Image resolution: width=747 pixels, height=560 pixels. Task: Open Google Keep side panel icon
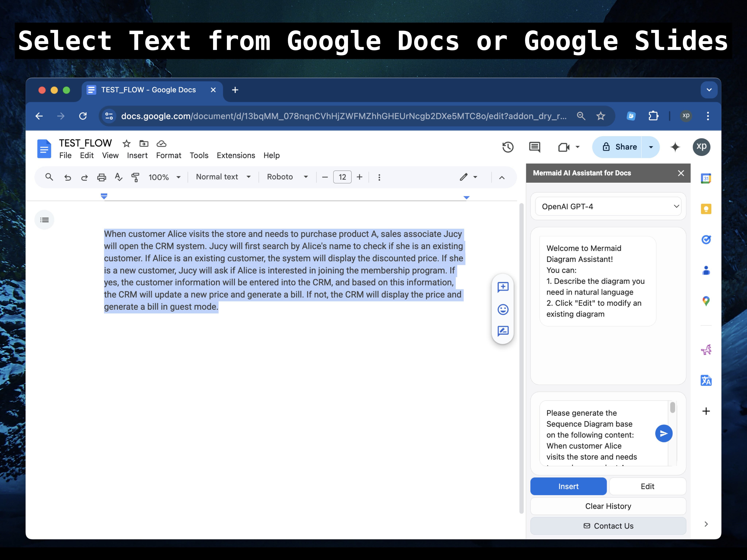click(x=706, y=209)
